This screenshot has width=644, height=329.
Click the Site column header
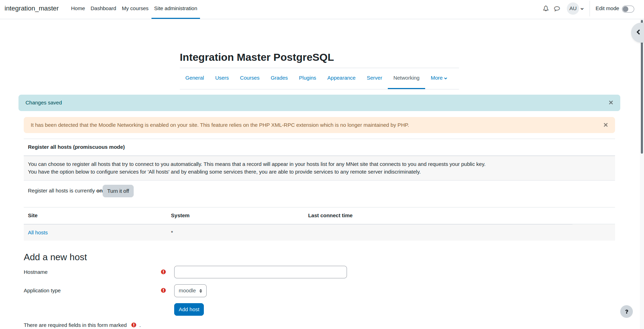tap(33, 215)
